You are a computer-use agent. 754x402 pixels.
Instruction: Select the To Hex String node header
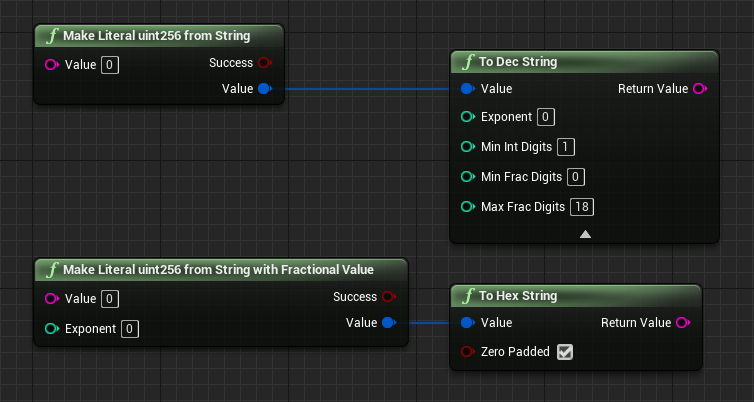coord(518,296)
